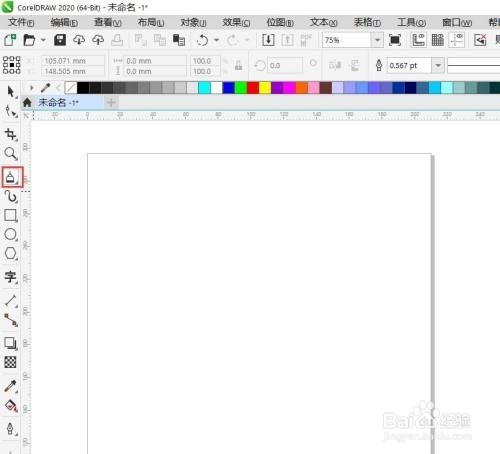Open the 对象 menu
Image resolution: width=500 pixels, height=454 pixels.
pyautogui.click(x=194, y=22)
